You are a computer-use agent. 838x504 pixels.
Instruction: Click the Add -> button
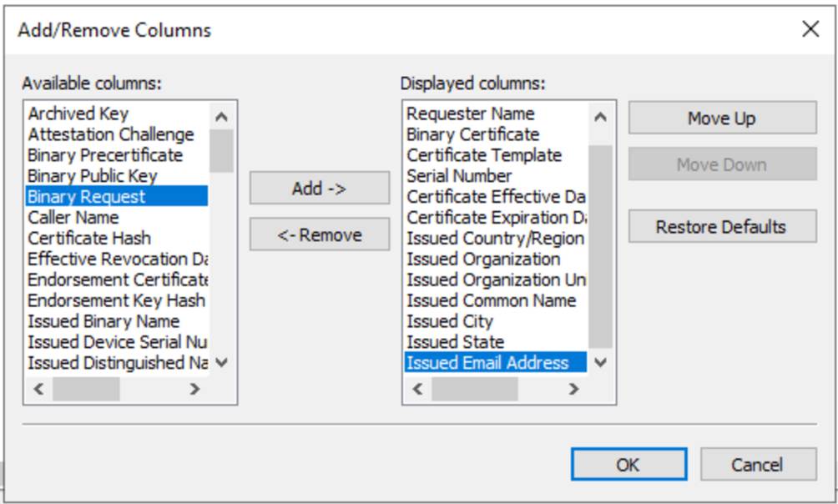319,189
